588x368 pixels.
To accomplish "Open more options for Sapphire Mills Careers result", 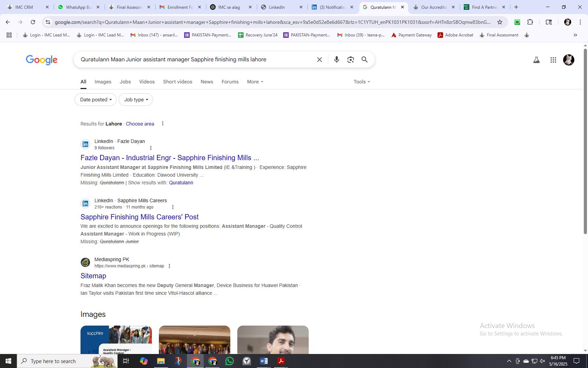I will pyautogui.click(x=173, y=207).
